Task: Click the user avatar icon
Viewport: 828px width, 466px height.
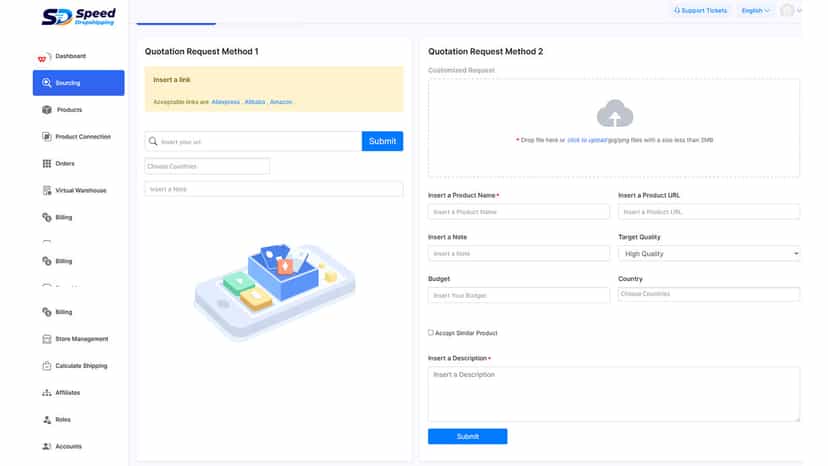Action: coord(787,10)
